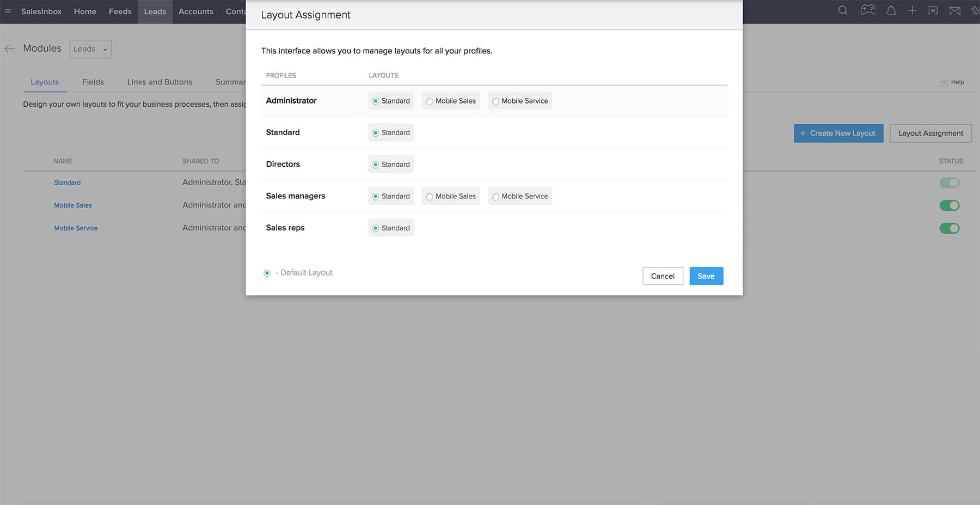Expand the Leads module dropdown

[90, 49]
